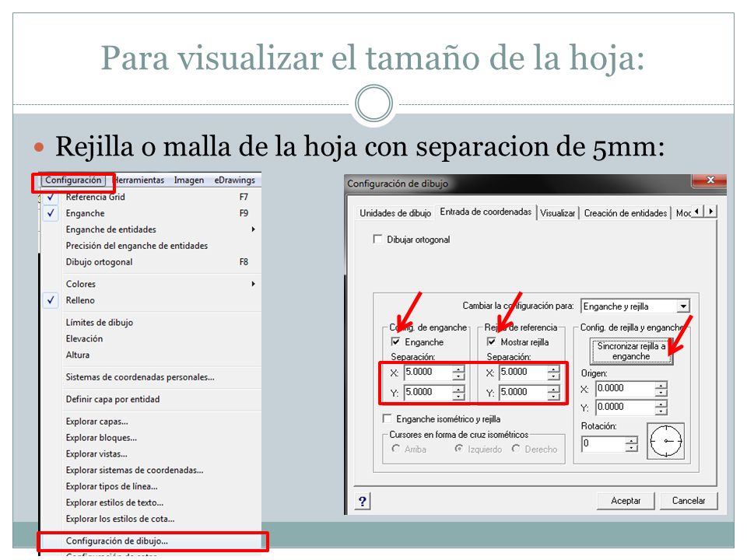Image resolution: width=747 pixels, height=560 pixels.
Task: Open Configuración de dibujo dialog
Action: tap(150, 541)
